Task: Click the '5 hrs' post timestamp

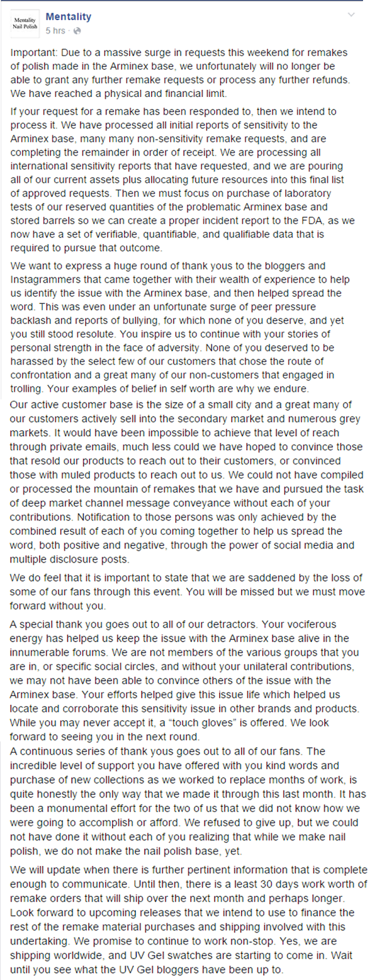Action: click(55, 31)
